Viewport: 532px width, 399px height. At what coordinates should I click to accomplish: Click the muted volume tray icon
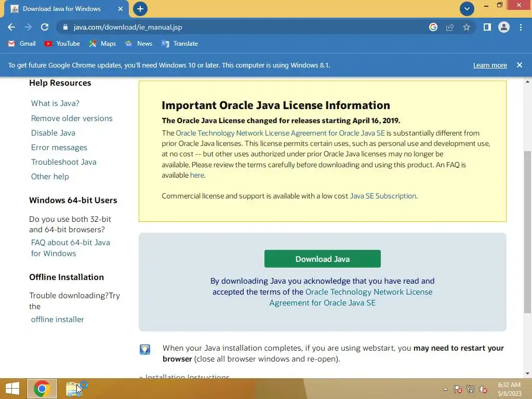483,389
